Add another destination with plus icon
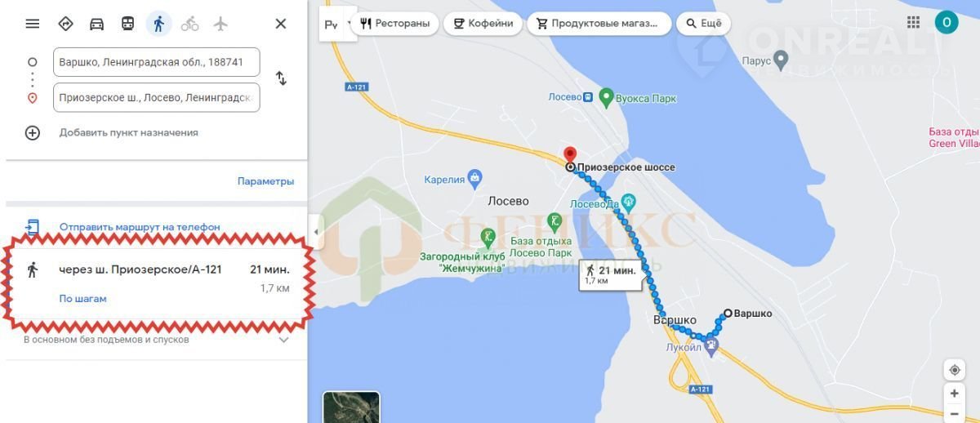 point(33,132)
